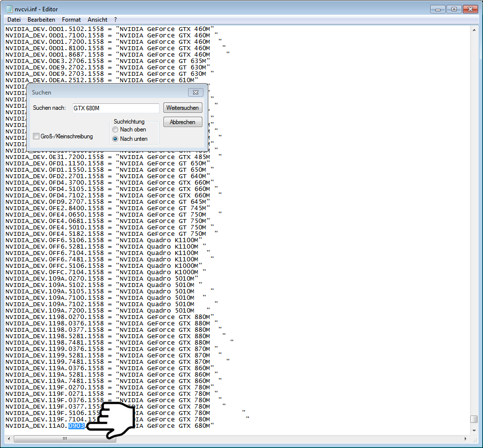Click the NVIDIA_DEV.119A.0376.1558 GTX 860M line
The image size is (483, 448).
pyautogui.click(x=110, y=368)
